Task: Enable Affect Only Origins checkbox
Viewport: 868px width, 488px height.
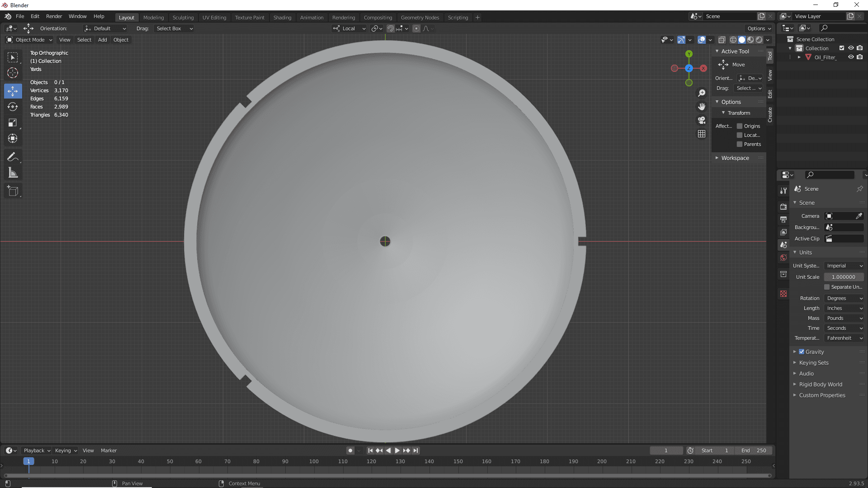Action: click(x=740, y=126)
